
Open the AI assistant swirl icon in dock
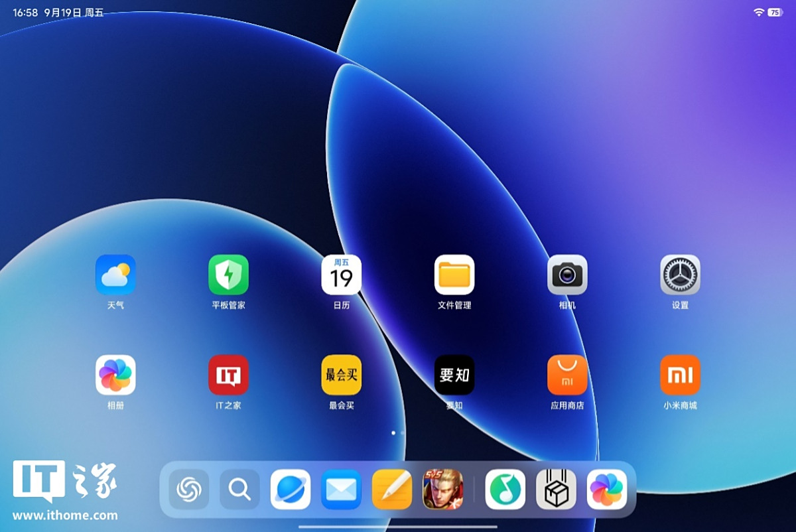(x=189, y=490)
